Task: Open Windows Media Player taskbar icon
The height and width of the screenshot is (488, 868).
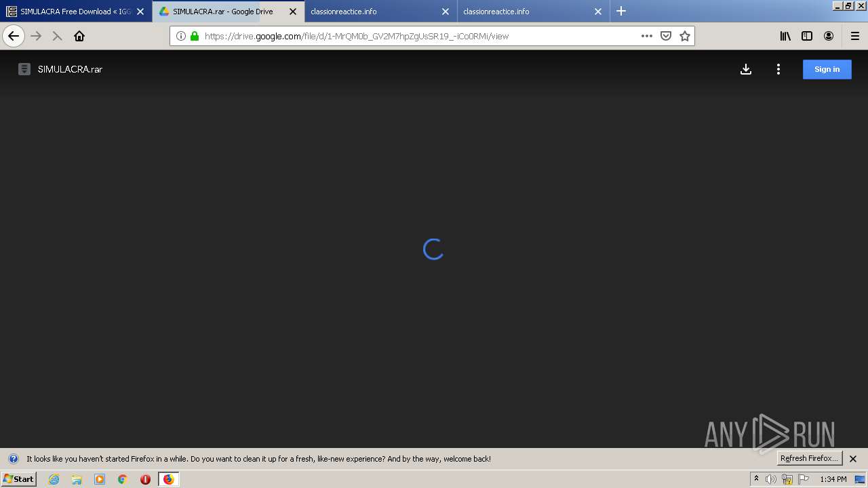Action: tap(100, 479)
